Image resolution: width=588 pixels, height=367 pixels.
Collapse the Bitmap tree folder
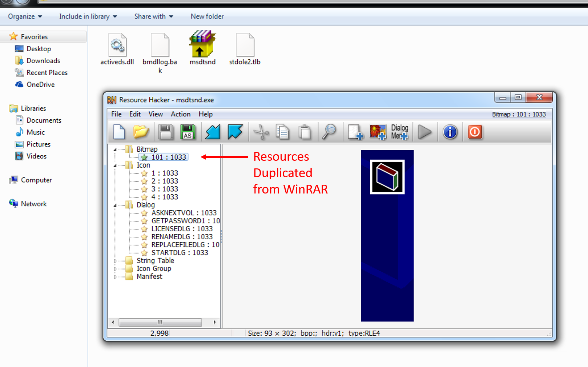coord(115,149)
